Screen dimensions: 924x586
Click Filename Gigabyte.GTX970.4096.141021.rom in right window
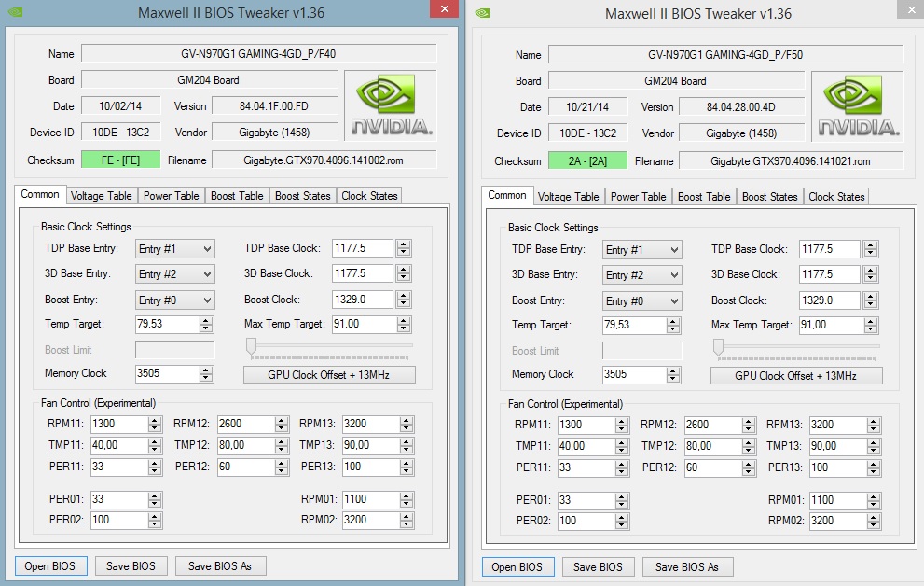point(792,160)
